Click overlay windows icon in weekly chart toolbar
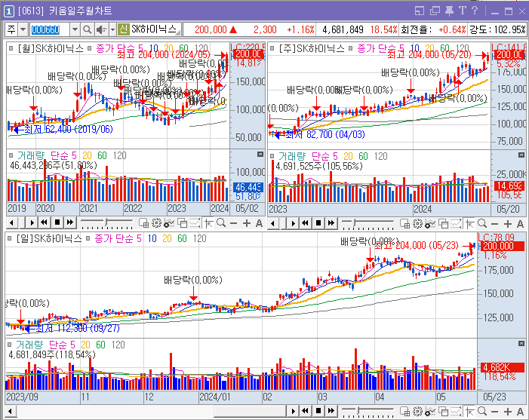Image resolution: width=529 pixels, height=420 pixels. click(x=443, y=223)
